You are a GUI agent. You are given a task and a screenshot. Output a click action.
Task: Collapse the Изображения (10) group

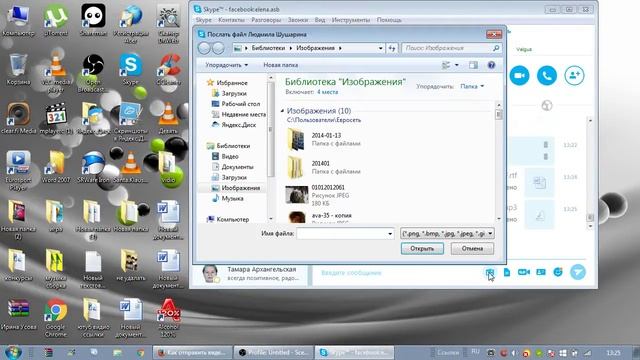[x=282, y=111]
